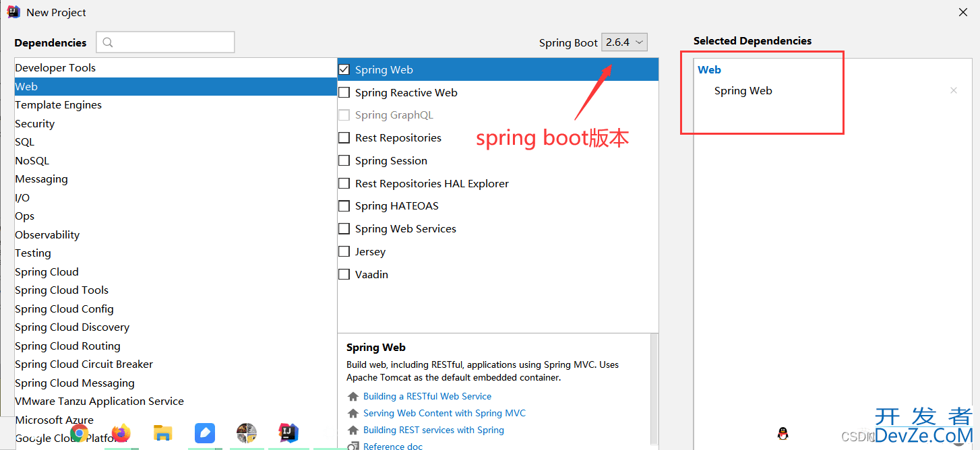Select the Web category
980x450 pixels.
point(175,86)
